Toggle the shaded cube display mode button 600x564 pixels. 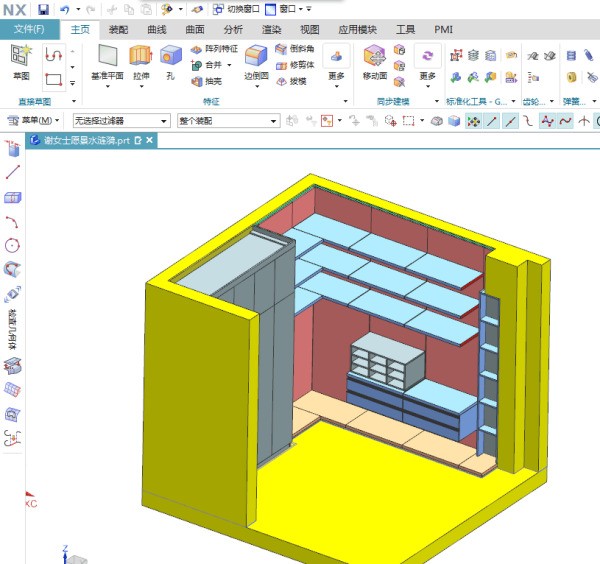coord(453,121)
